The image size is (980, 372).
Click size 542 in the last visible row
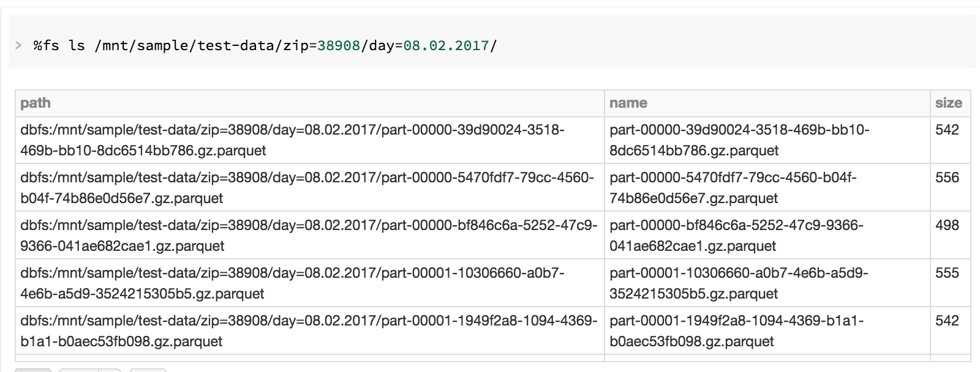pos(947,321)
